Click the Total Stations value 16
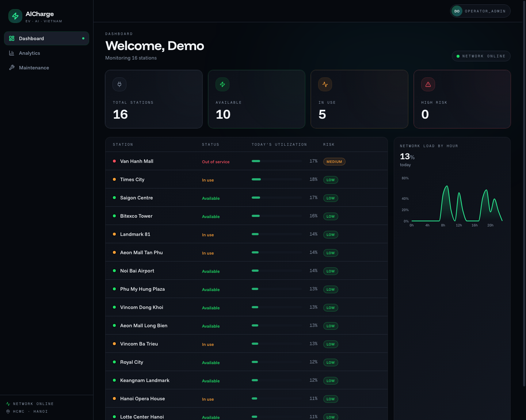This screenshot has width=526, height=420. pyautogui.click(x=120, y=114)
